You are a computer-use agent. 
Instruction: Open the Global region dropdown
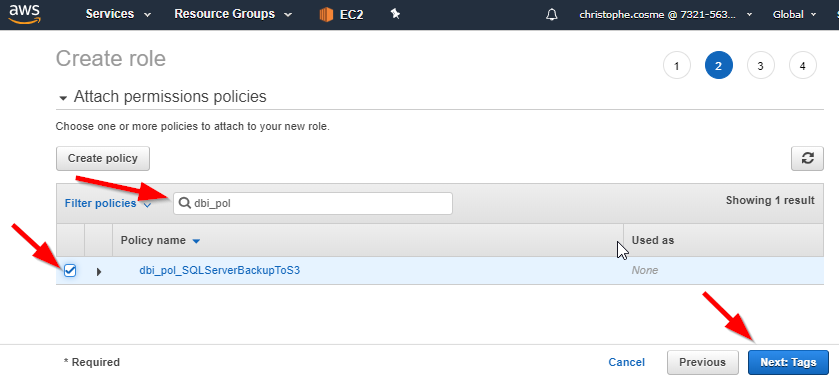pos(795,14)
